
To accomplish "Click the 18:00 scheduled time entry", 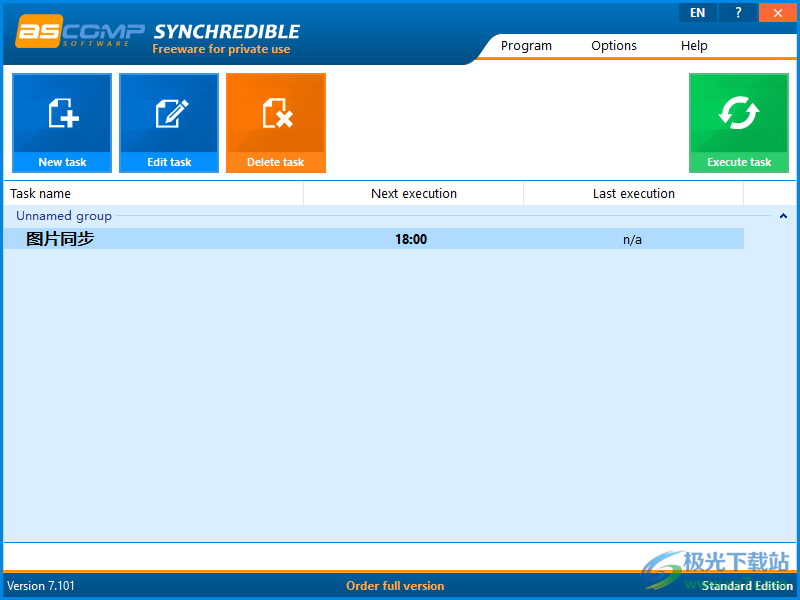I will (412, 238).
